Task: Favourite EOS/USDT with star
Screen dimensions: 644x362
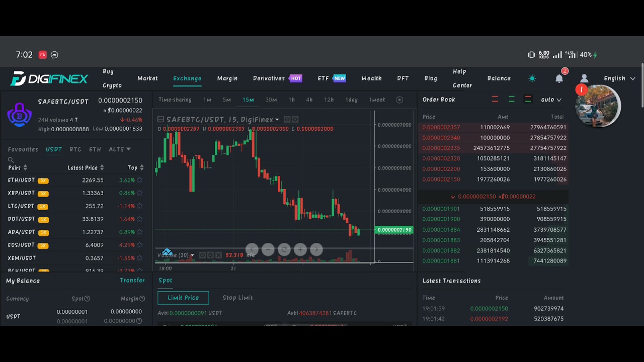Action: 140,245
